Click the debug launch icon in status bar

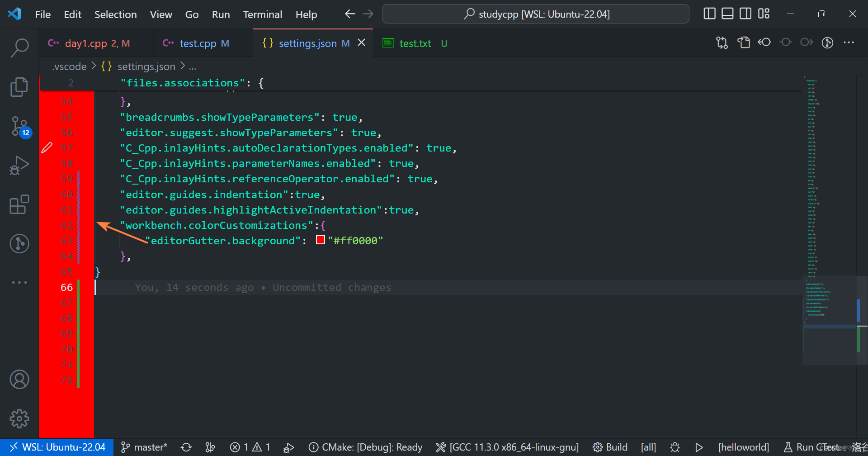(x=289, y=447)
